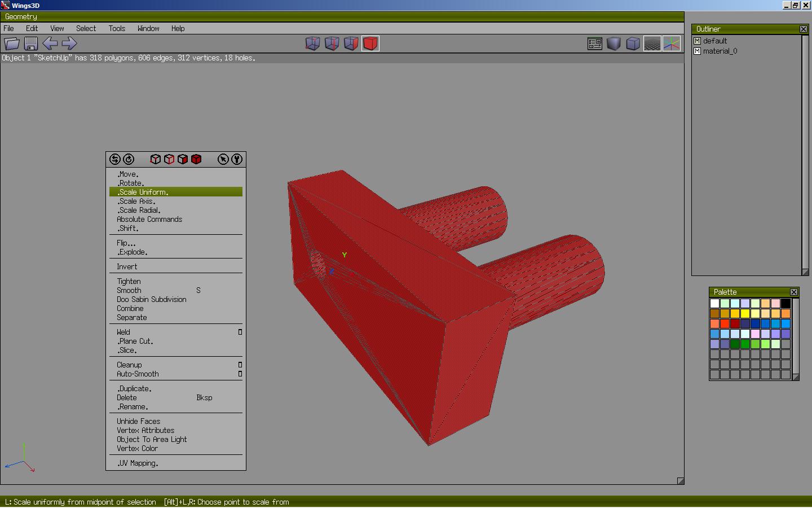Choose Scale Axis from context menu
Viewport: 812px width, 508px height.
click(176, 201)
